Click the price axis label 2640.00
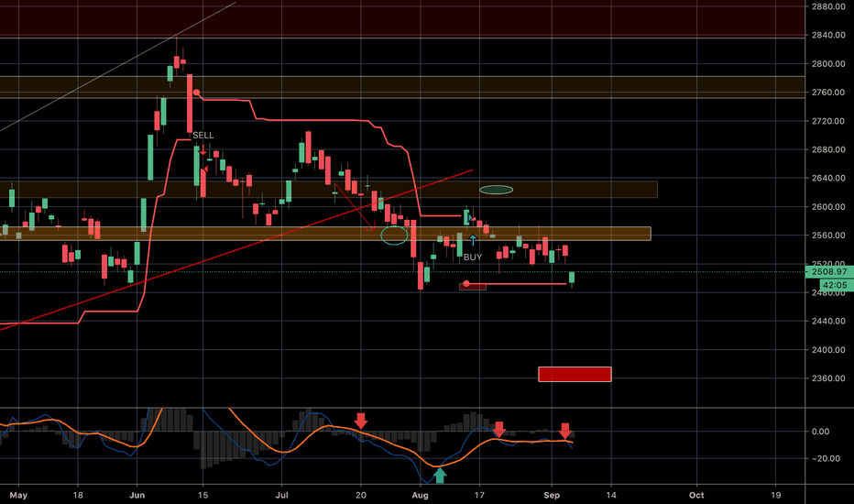This screenshot has width=854, height=504. click(828, 178)
